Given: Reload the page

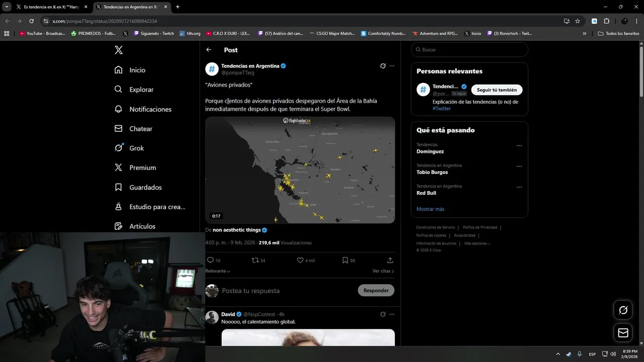Looking at the screenshot, I should click(x=31, y=21).
